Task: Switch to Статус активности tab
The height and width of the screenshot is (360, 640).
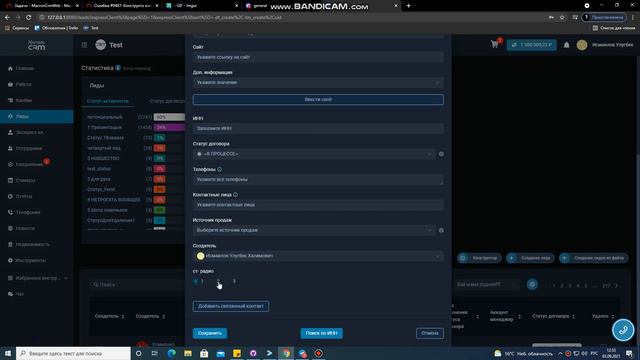Action: [x=108, y=101]
